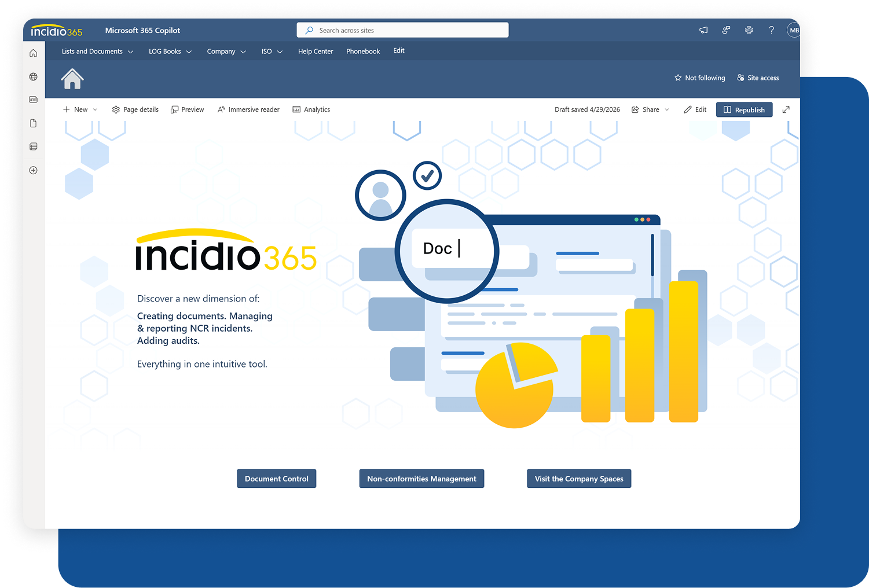
Task: Open the people connections icon in header
Action: pos(726,30)
